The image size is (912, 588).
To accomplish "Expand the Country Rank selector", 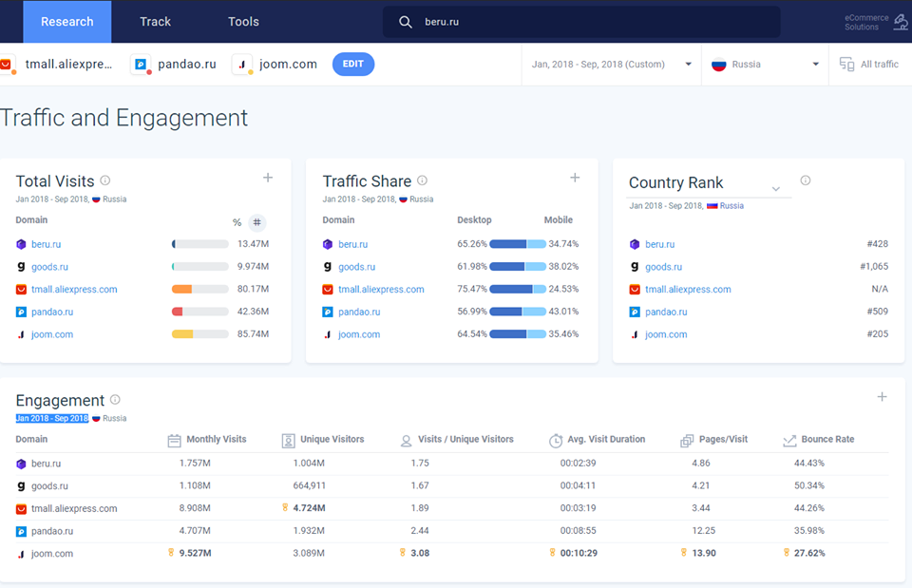I will pos(775,188).
